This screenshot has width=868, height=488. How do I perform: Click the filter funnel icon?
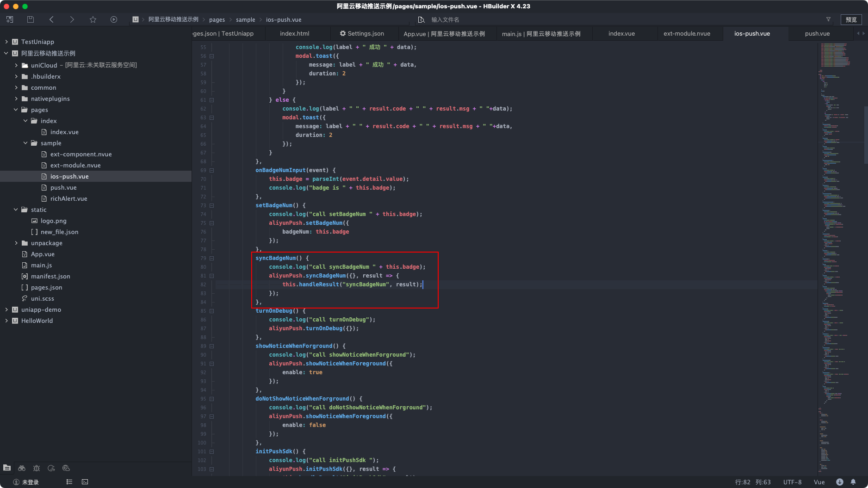coord(828,19)
